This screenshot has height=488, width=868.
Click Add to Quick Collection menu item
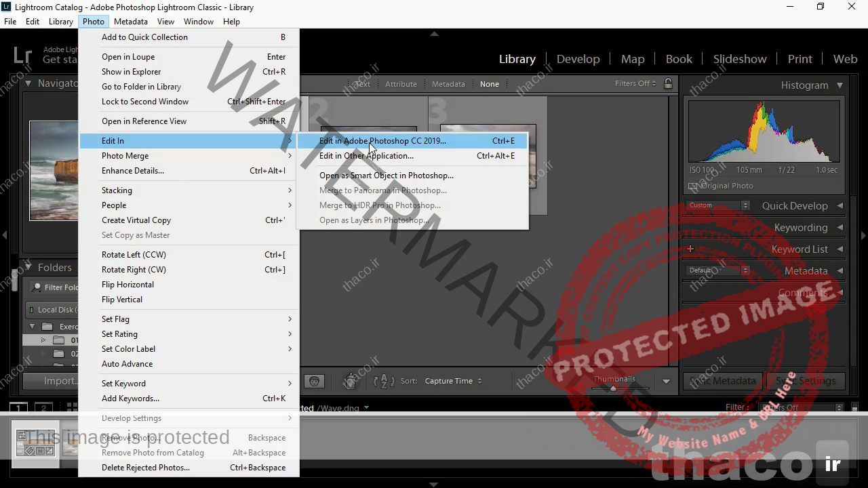point(189,37)
